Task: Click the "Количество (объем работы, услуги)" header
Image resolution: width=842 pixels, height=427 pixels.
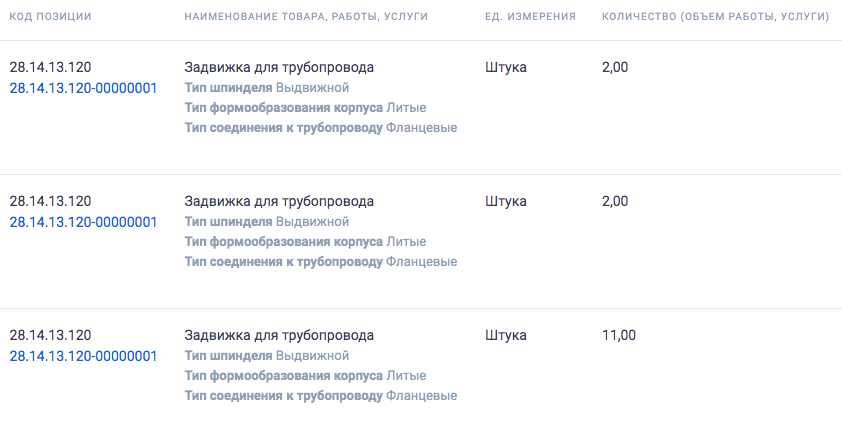Action: 716,17
